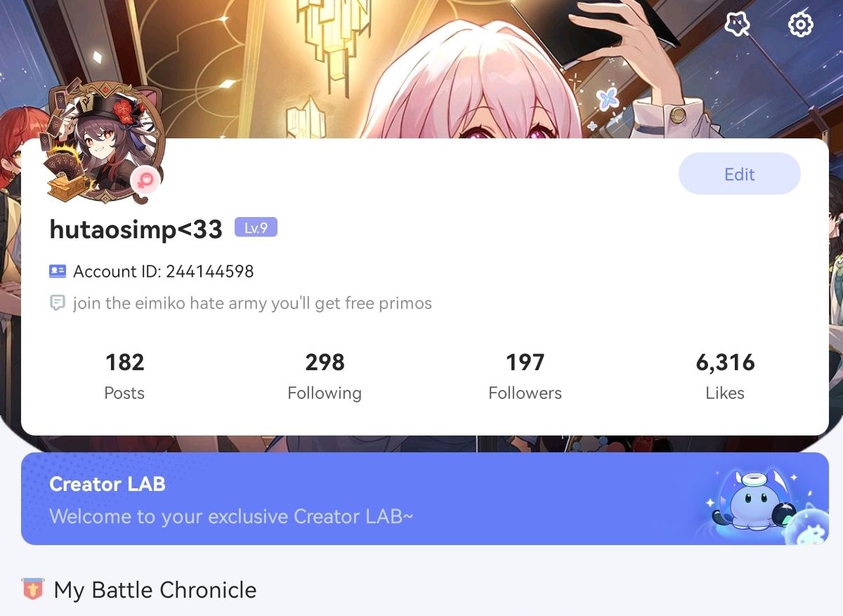The width and height of the screenshot is (843, 616).
Task: Click the Edit profile button
Action: [x=740, y=173]
